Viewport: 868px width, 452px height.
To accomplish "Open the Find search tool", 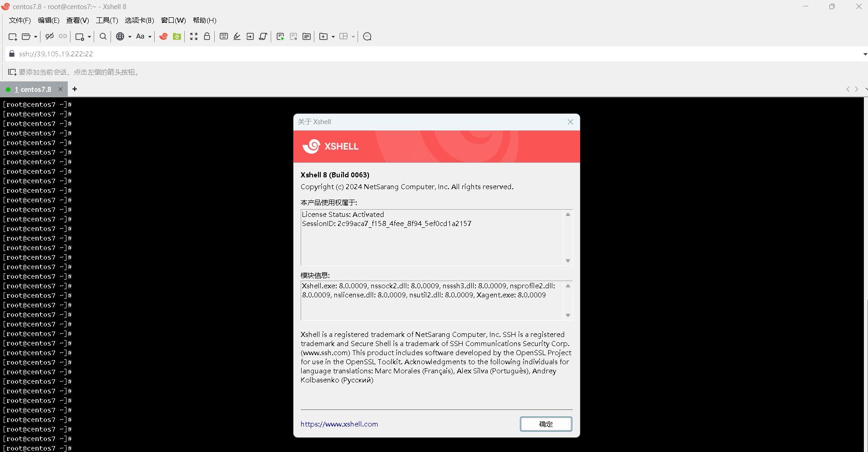I will (102, 36).
